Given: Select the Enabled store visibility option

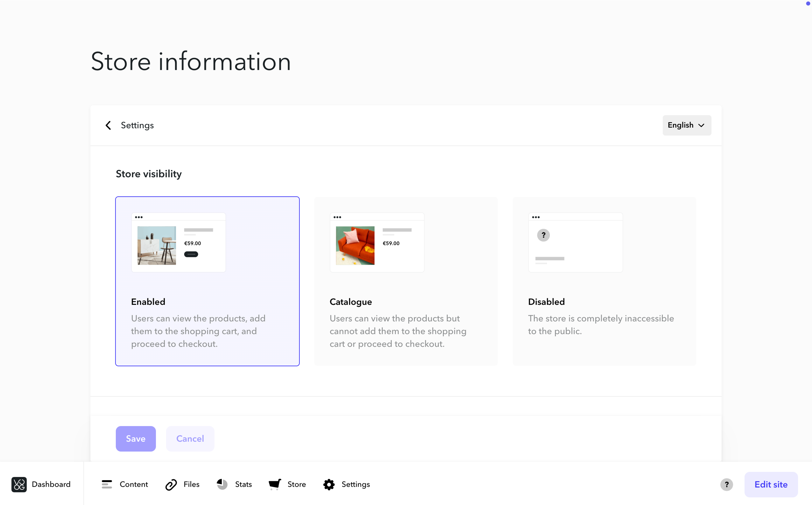Looking at the screenshot, I should [207, 281].
